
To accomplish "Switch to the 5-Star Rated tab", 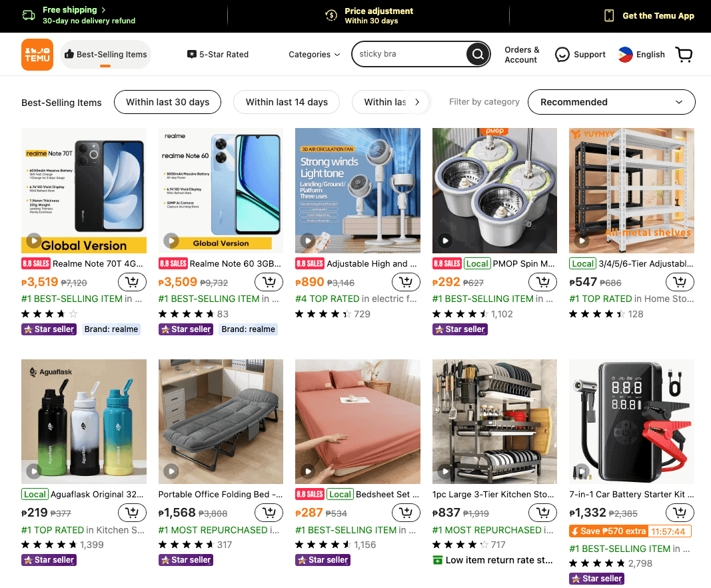I will [x=218, y=54].
